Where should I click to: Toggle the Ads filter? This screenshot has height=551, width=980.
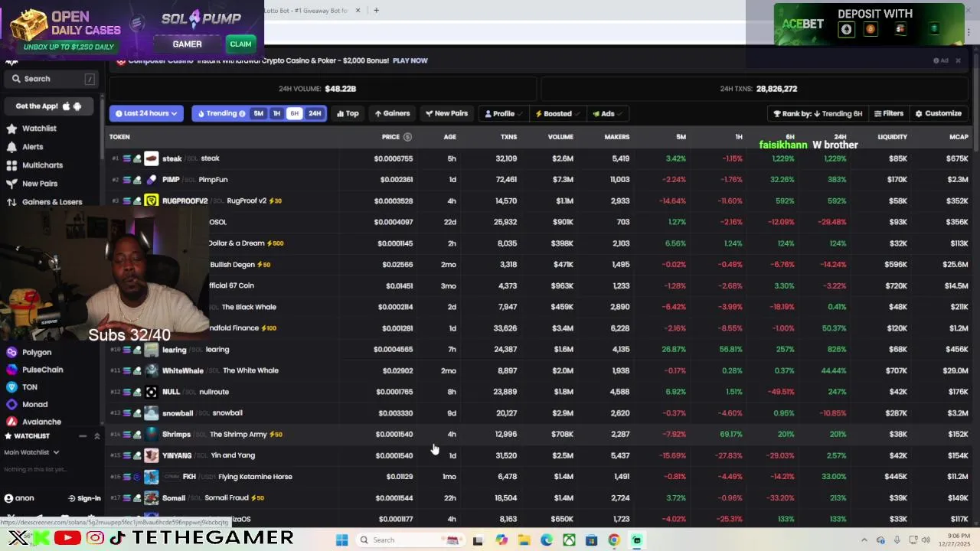point(606,113)
